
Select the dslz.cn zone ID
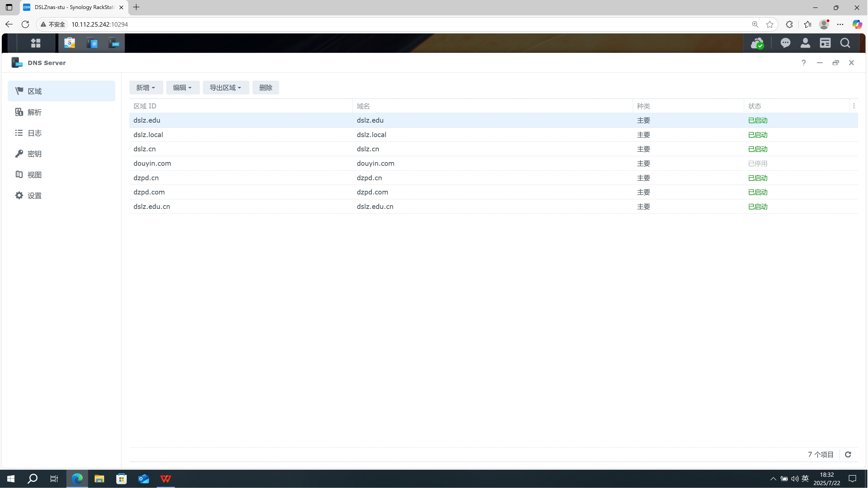tap(145, 149)
